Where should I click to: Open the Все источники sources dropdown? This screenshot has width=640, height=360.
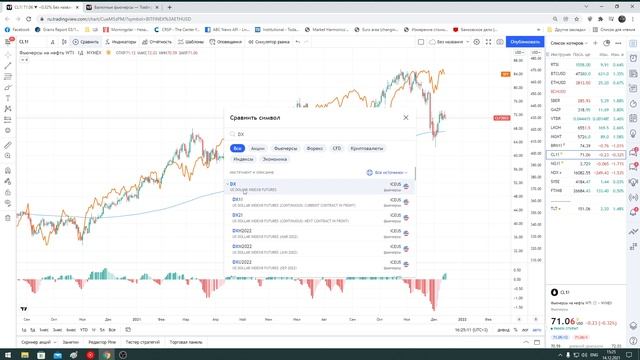(387, 173)
